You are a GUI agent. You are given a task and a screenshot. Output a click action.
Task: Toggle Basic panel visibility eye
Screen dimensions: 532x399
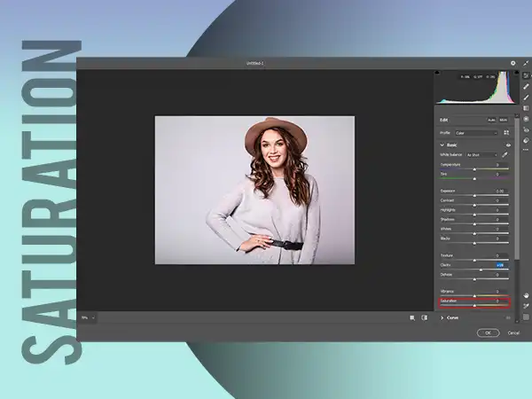coord(508,145)
